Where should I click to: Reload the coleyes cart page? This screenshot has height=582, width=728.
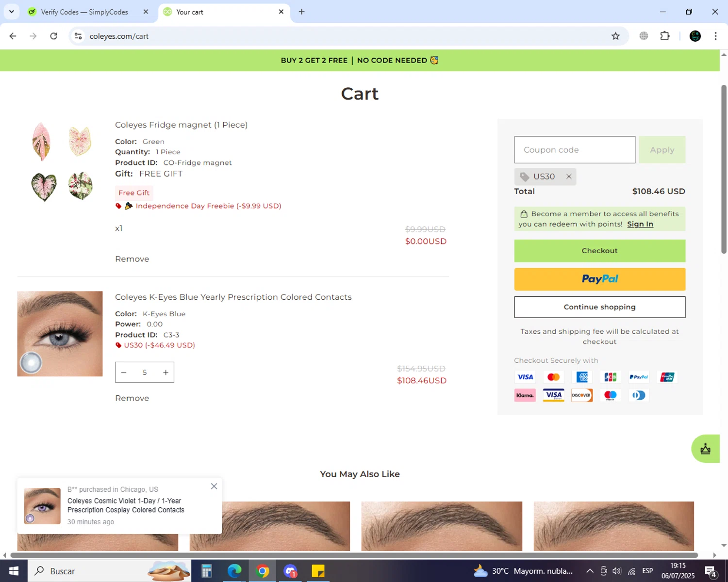(54, 36)
